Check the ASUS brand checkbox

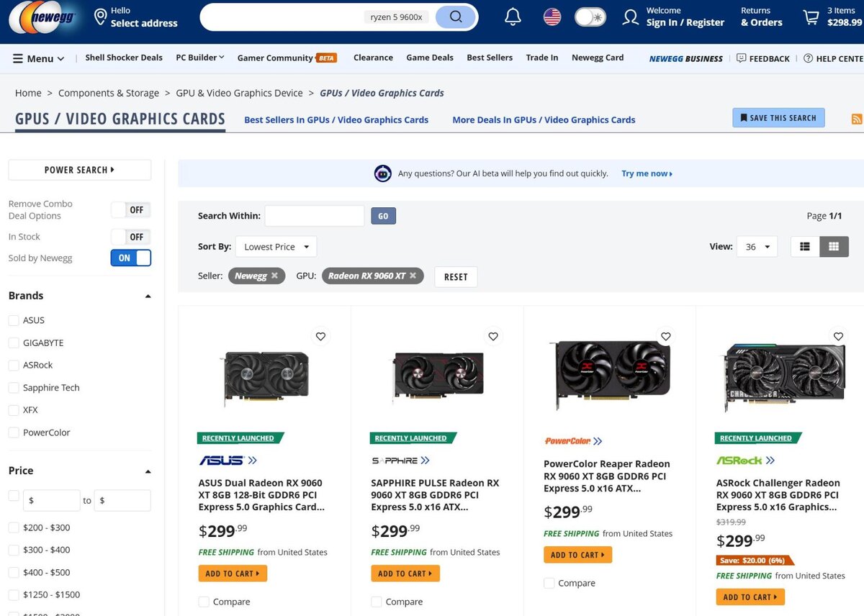point(14,320)
